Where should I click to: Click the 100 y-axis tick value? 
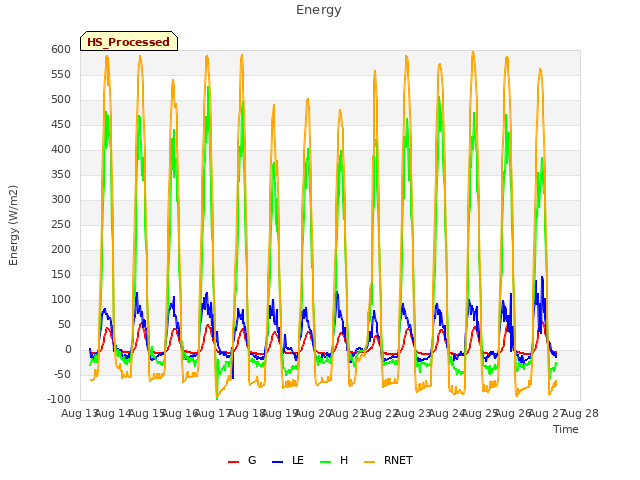tap(61, 300)
